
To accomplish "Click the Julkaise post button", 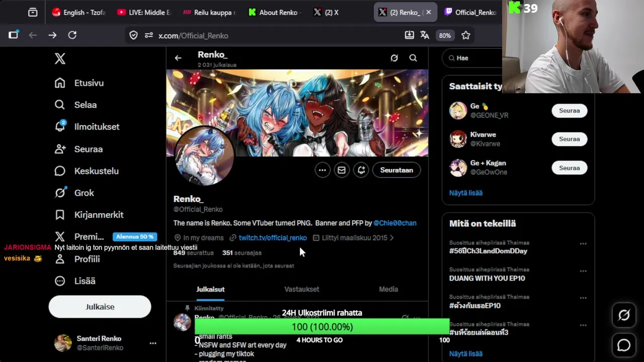I will coord(100,307).
